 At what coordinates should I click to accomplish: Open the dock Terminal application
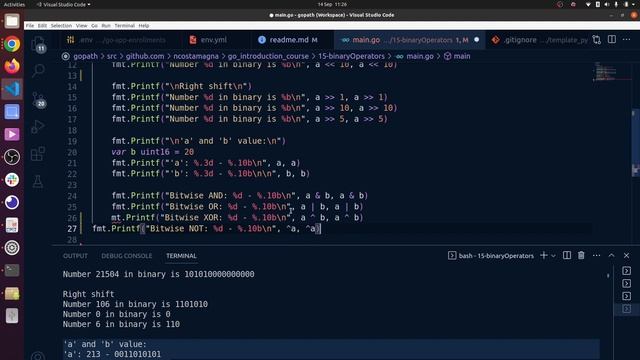[12, 270]
